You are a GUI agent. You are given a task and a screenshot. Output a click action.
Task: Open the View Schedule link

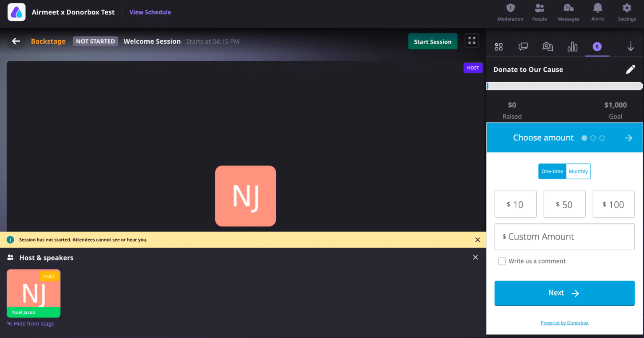tap(150, 12)
